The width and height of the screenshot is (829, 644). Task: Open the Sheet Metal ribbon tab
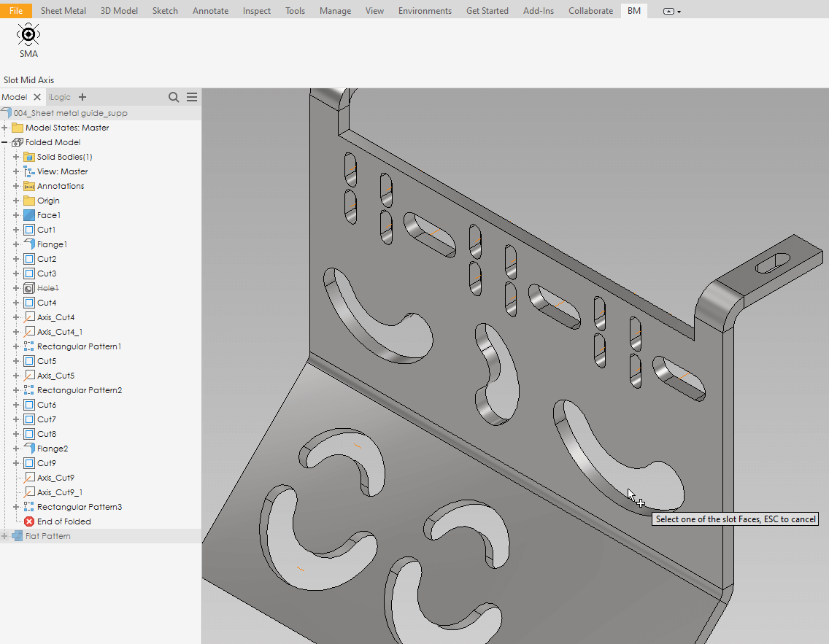click(x=63, y=11)
